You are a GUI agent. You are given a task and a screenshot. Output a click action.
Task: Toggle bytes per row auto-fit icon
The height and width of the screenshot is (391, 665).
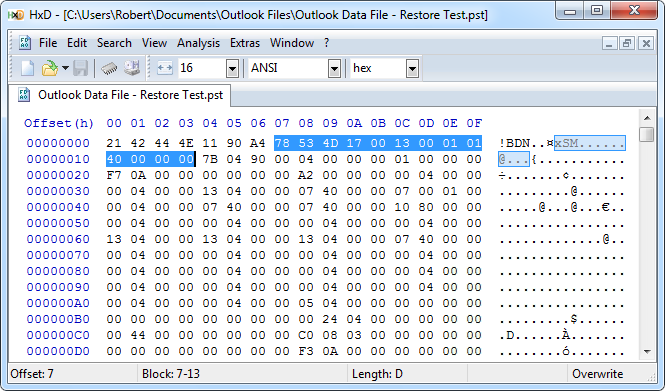click(165, 68)
